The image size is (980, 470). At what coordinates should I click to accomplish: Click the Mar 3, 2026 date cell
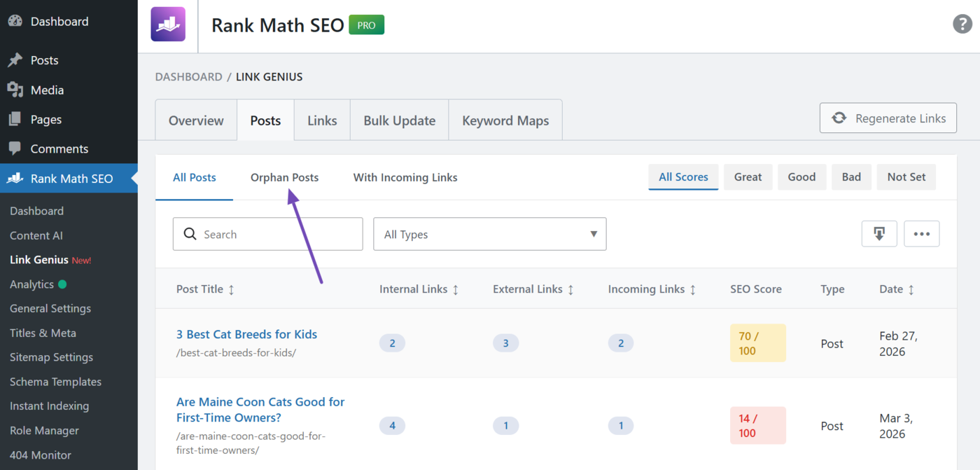897,426
